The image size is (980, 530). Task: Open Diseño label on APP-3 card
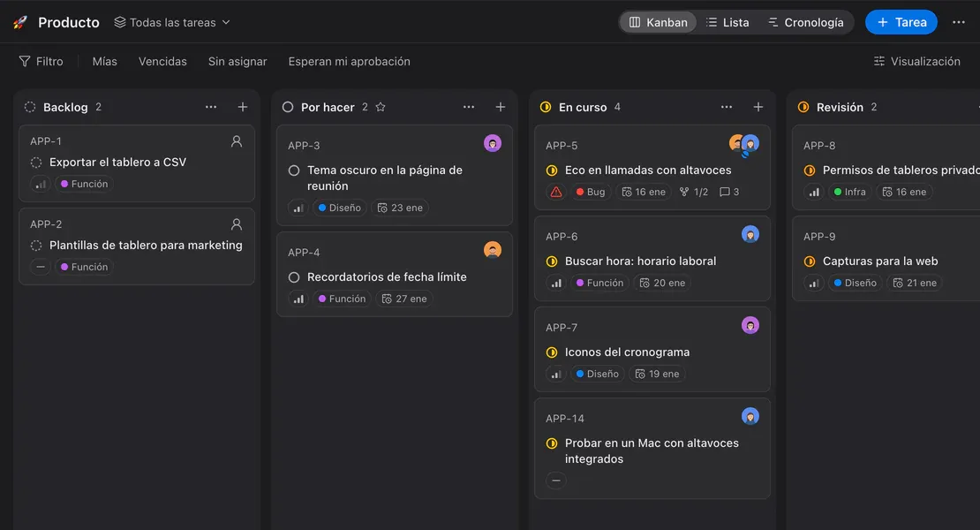coord(339,208)
